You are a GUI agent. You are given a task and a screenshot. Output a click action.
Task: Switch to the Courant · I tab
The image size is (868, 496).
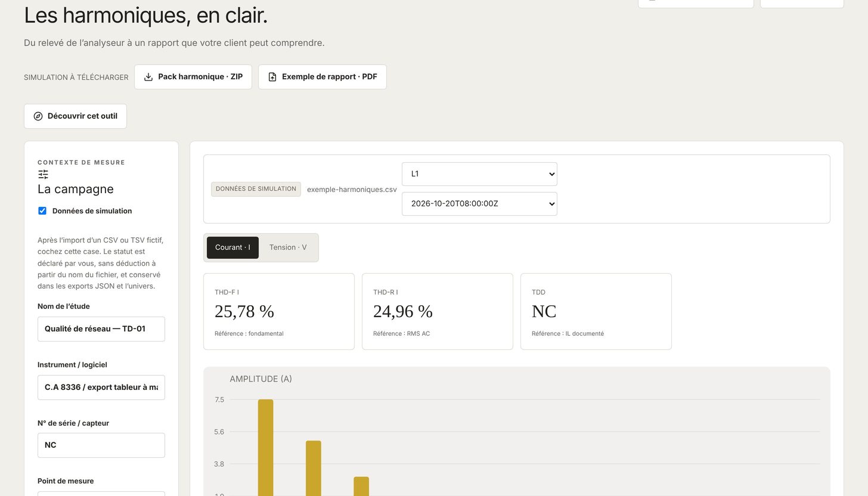tap(232, 247)
